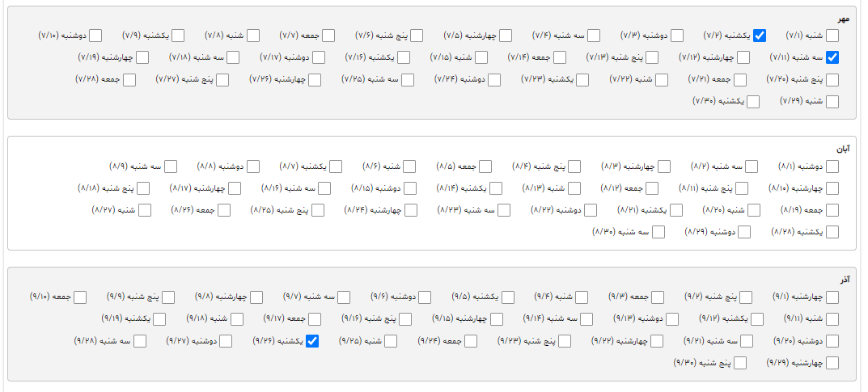Select the جمعه (۸/۵) checkbox
This screenshot has height=392, width=868.
(x=485, y=166)
